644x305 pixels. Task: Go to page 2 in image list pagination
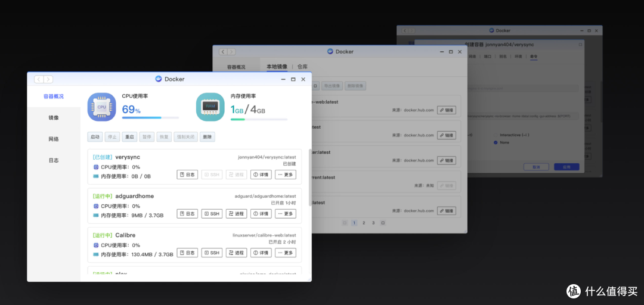pos(364,223)
